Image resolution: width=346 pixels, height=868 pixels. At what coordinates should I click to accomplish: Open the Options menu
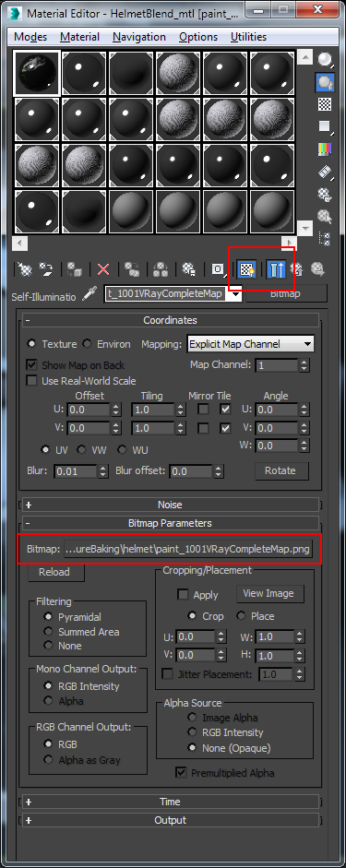click(198, 37)
